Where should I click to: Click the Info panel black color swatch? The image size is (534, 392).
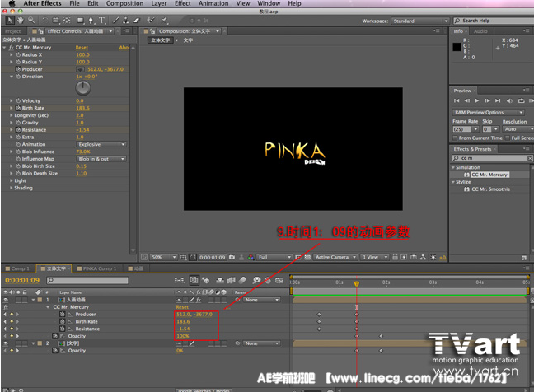tap(457, 47)
